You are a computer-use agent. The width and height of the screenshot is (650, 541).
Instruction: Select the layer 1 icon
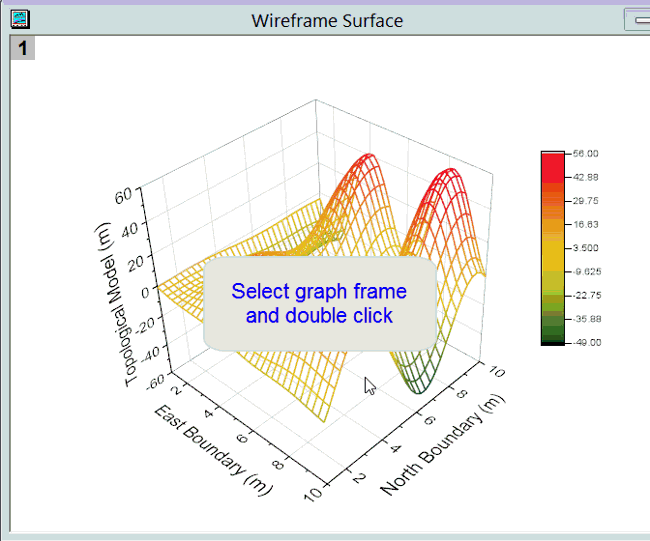pos(22,48)
